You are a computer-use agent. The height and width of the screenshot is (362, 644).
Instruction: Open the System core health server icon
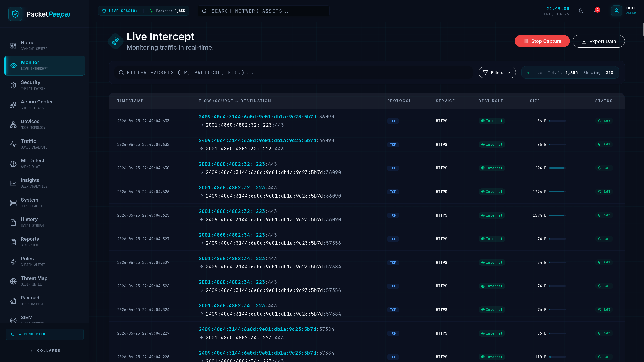[x=13, y=203]
